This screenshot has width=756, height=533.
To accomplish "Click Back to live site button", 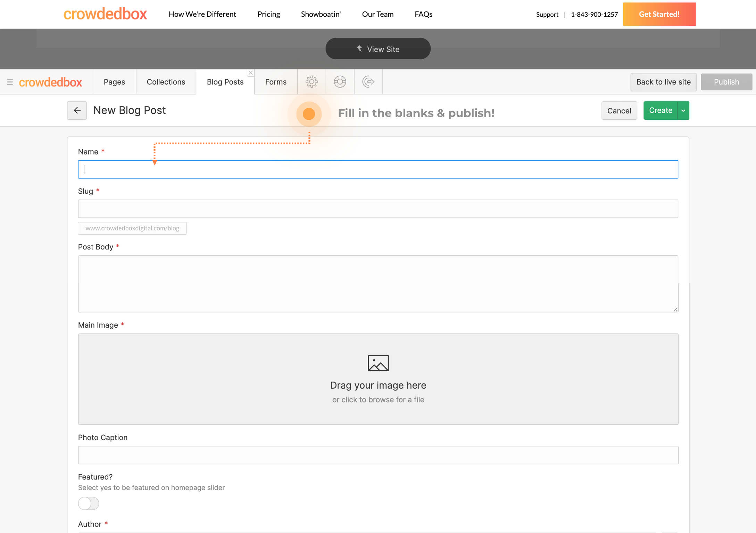I will pos(663,82).
